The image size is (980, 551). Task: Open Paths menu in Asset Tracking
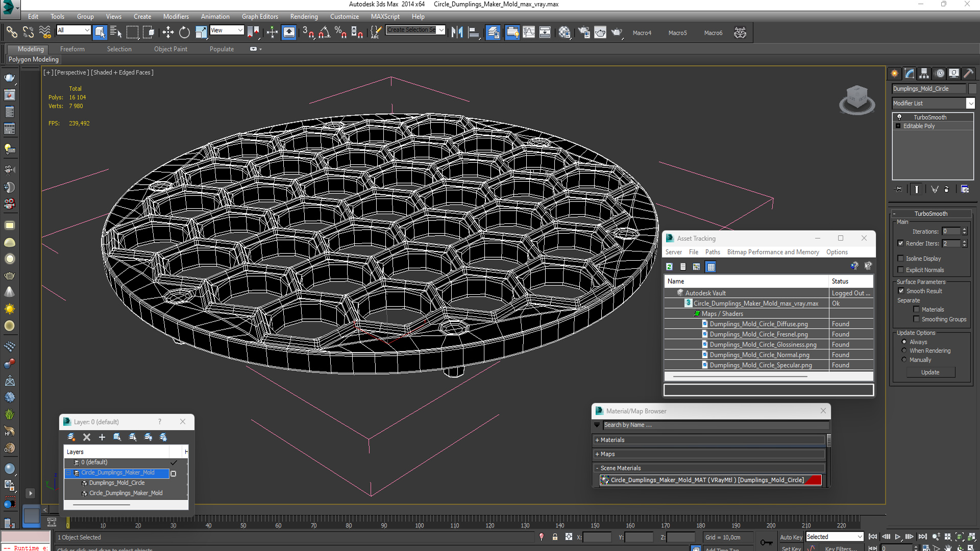pyautogui.click(x=713, y=252)
